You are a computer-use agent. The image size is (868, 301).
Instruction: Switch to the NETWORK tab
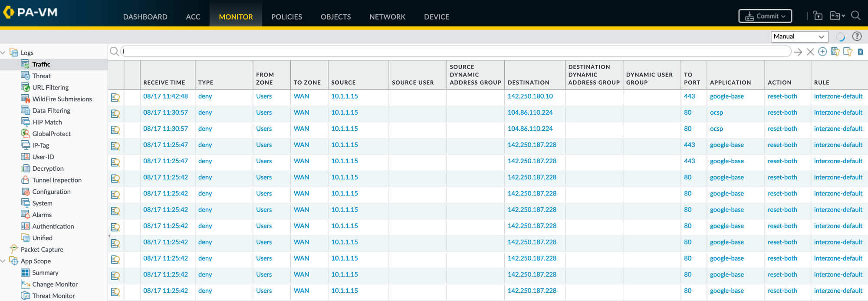(x=387, y=17)
